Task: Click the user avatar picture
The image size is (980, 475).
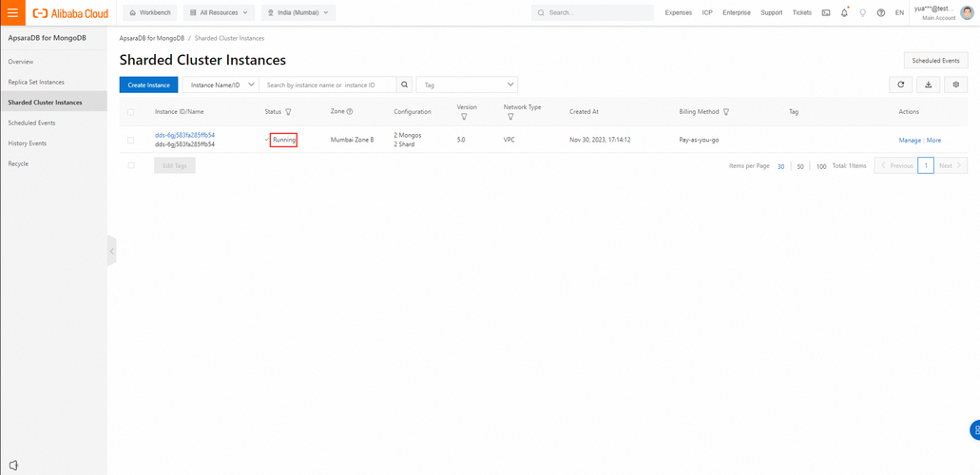Action: click(x=967, y=12)
